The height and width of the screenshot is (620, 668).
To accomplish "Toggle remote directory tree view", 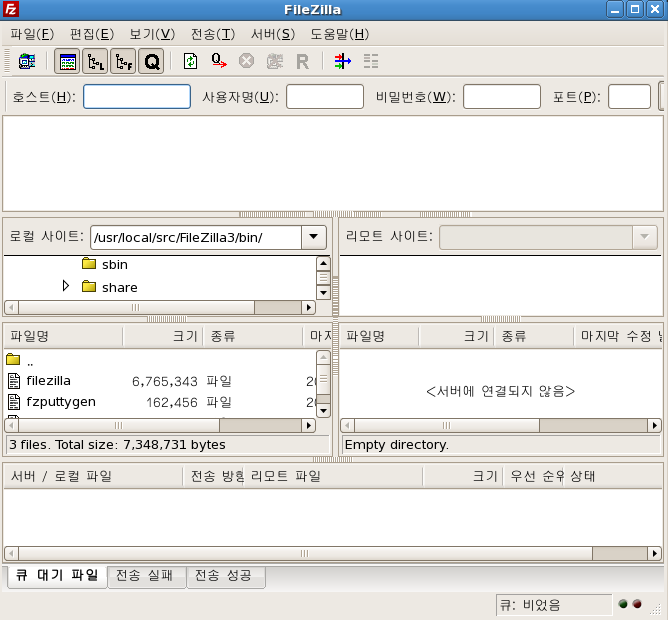I will [123, 61].
